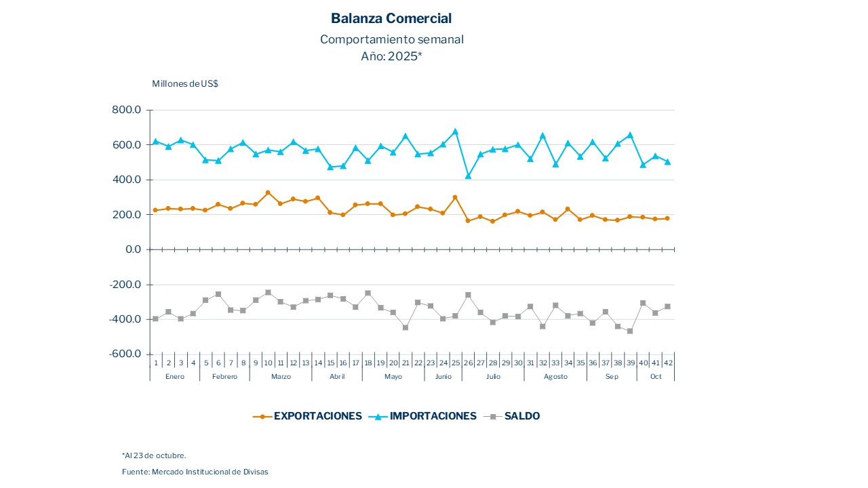Click the lowest gray saldo square at week 39

tap(630, 331)
